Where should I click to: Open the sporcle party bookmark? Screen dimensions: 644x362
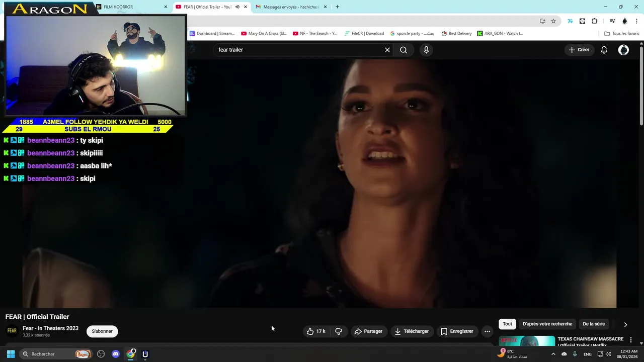[x=413, y=34]
